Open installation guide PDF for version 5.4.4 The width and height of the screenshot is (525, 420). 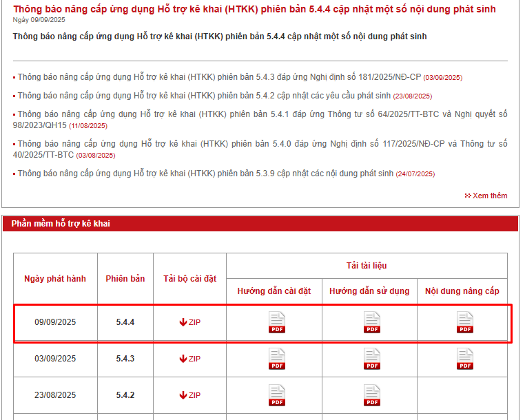click(x=277, y=322)
